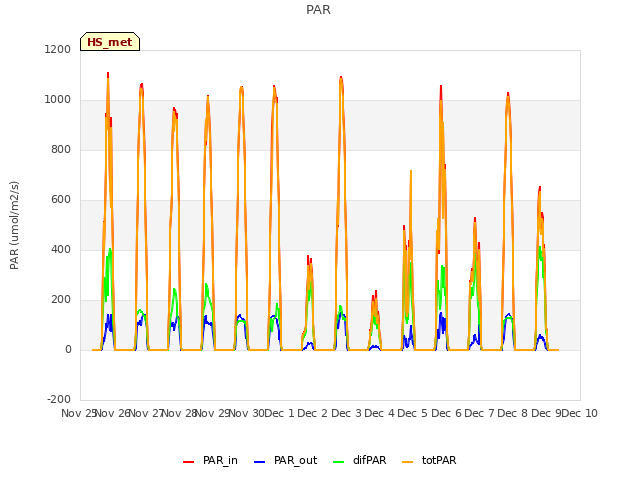This screenshot has height=480, width=640.
Task: Click the Dec 7 x-axis label
Action: click(480, 413)
